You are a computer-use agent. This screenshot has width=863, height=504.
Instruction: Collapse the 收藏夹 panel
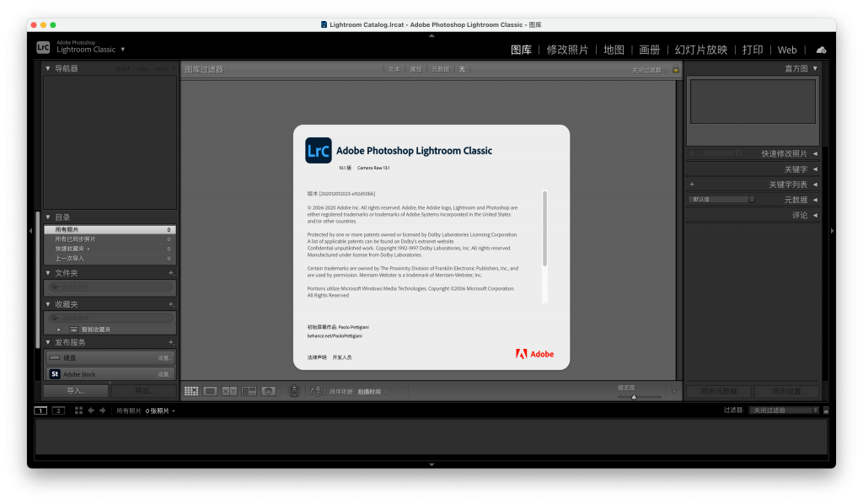[48, 304]
